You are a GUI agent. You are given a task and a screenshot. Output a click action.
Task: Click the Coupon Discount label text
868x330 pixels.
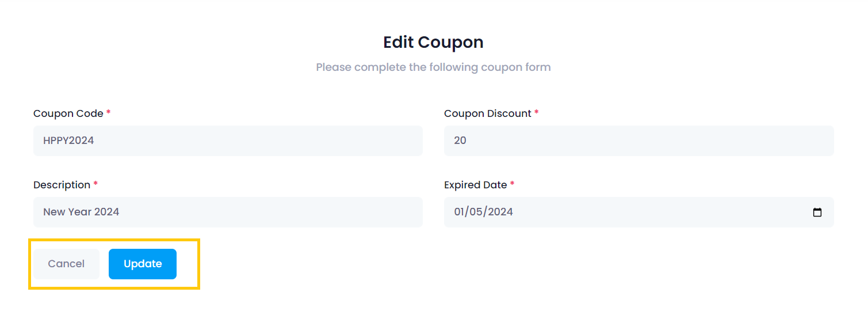coord(487,113)
